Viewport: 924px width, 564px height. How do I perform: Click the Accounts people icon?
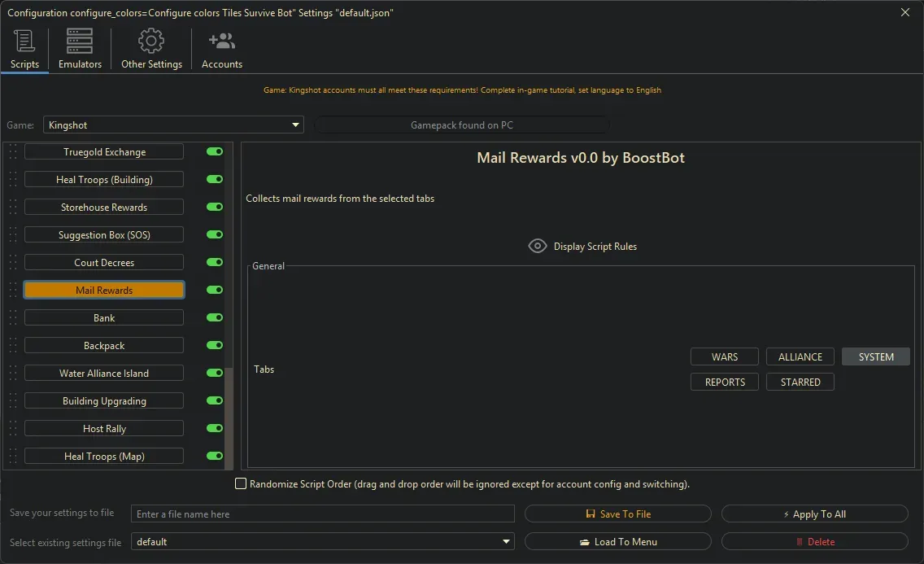coord(221,40)
